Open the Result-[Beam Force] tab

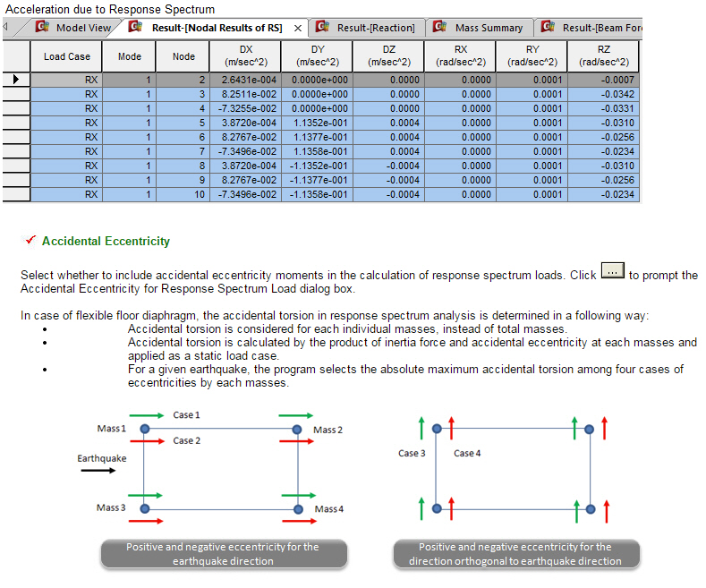(601, 28)
